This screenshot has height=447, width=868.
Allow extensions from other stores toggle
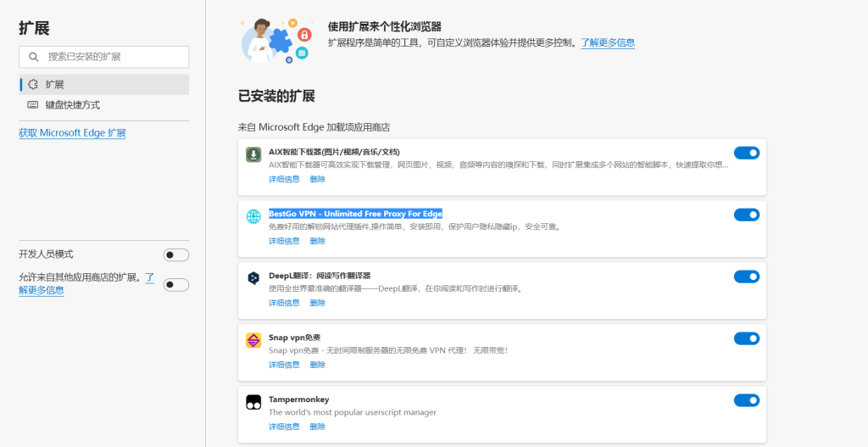[176, 285]
